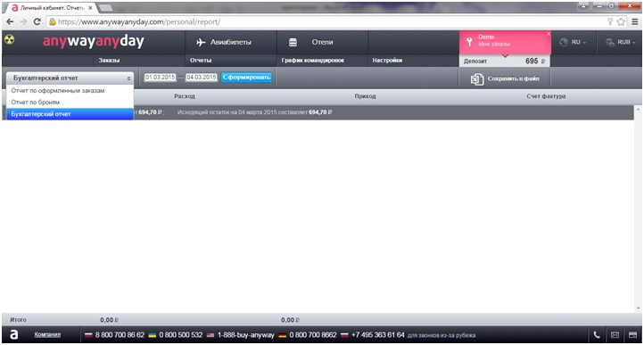Screen dimensions: 644x345
Task: Click the radiation symbol icon beside logo
Action: (x=9, y=39)
